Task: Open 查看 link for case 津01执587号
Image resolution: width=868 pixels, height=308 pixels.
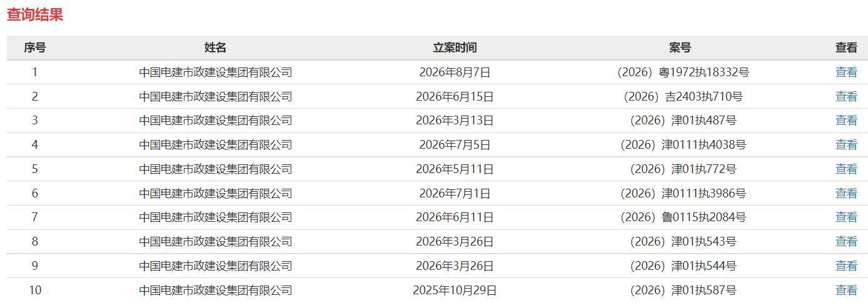Action: (846, 290)
